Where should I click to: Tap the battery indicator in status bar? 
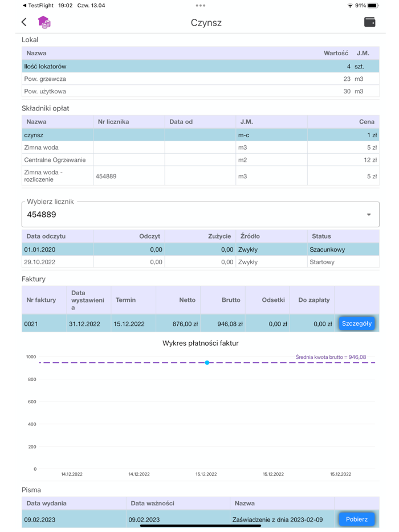(x=373, y=6)
